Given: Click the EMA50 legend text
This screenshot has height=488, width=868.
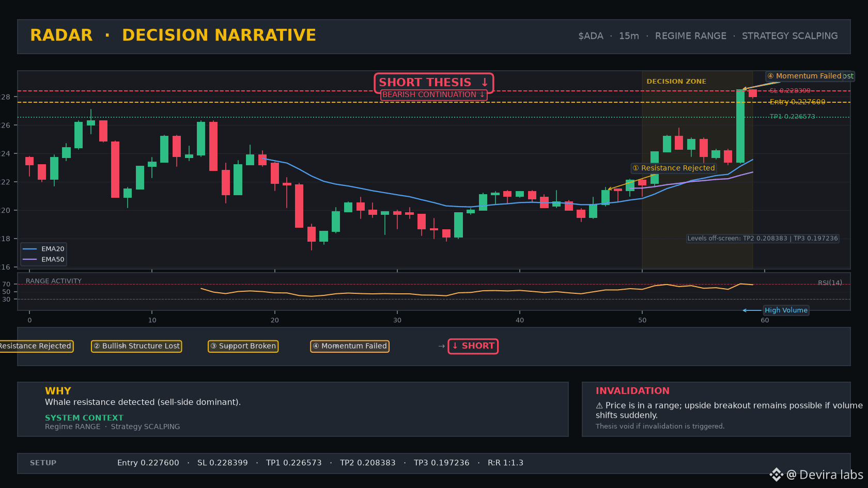Looking at the screenshot, I should pyautogui.click(x=53, y=260).
